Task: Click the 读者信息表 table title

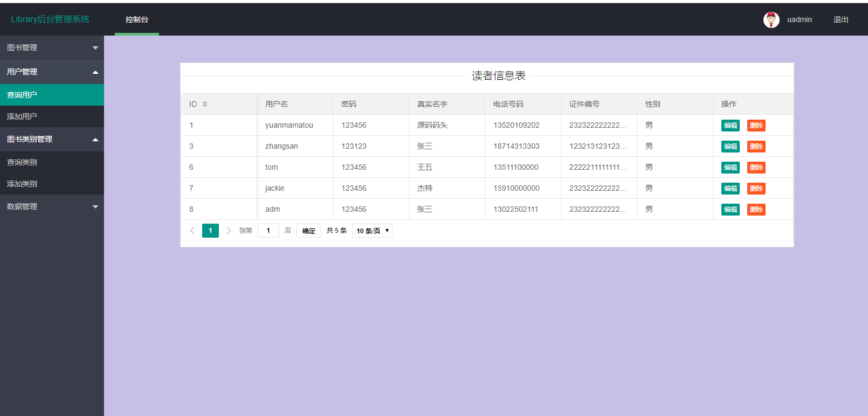Action: (499, 76)
